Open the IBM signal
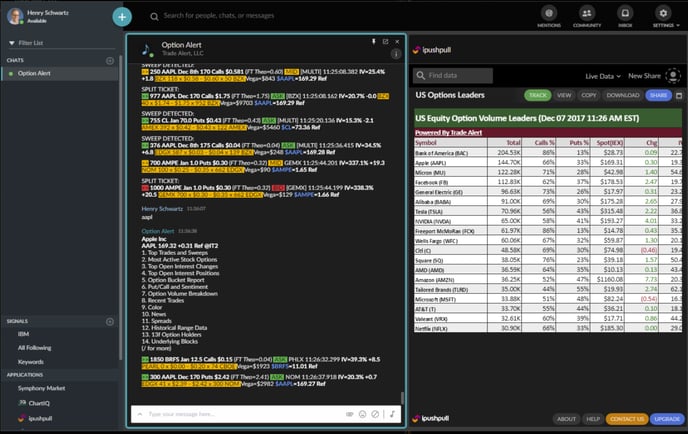The height and width of the screenshot is (434, 688). [23, 334]
